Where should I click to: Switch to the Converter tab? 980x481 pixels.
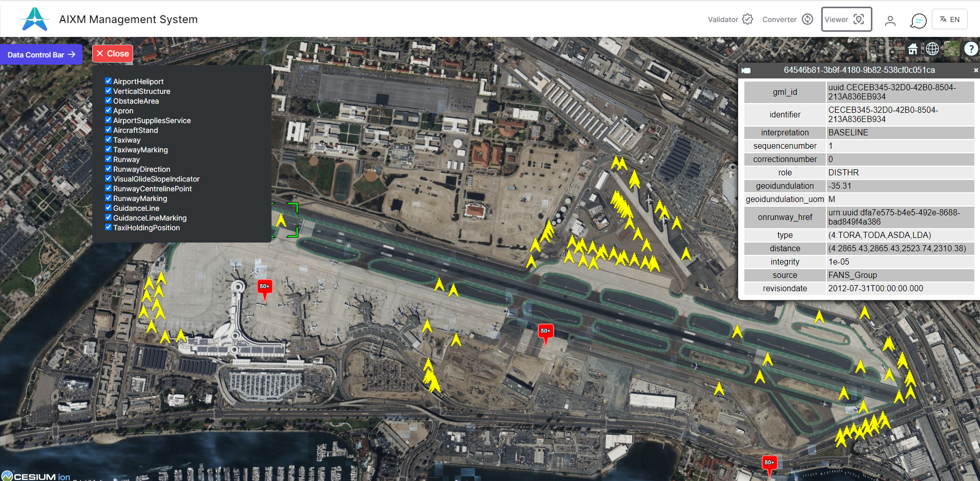[787, 19]
